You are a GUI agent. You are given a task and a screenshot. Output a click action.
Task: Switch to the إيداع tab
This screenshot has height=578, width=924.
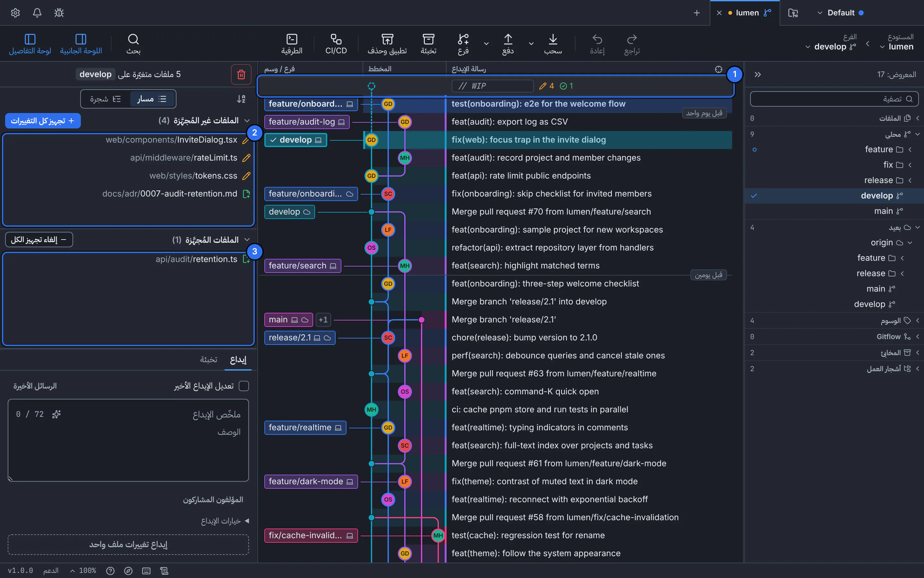click(x=238, y=359)
